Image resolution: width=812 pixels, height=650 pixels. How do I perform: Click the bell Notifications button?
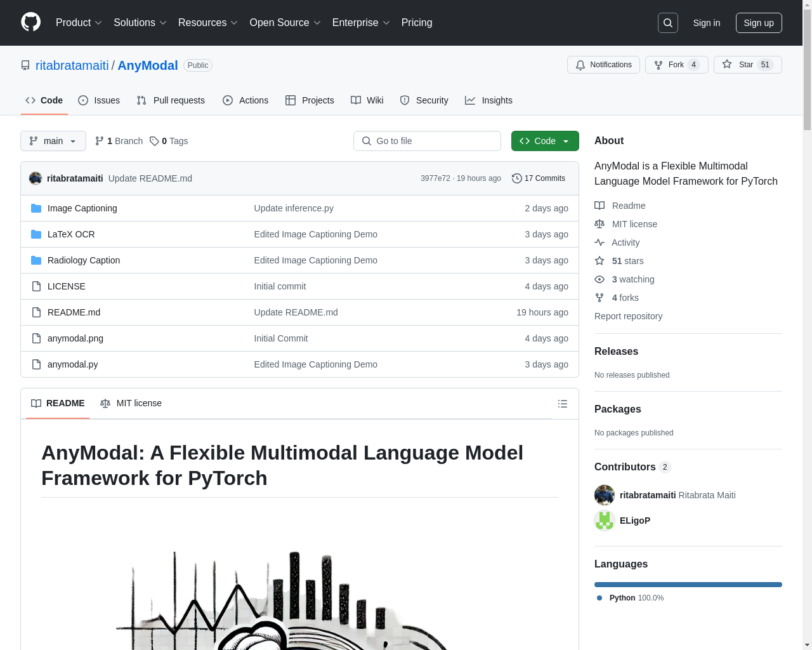pyautogui.click(x=603, y=65)
